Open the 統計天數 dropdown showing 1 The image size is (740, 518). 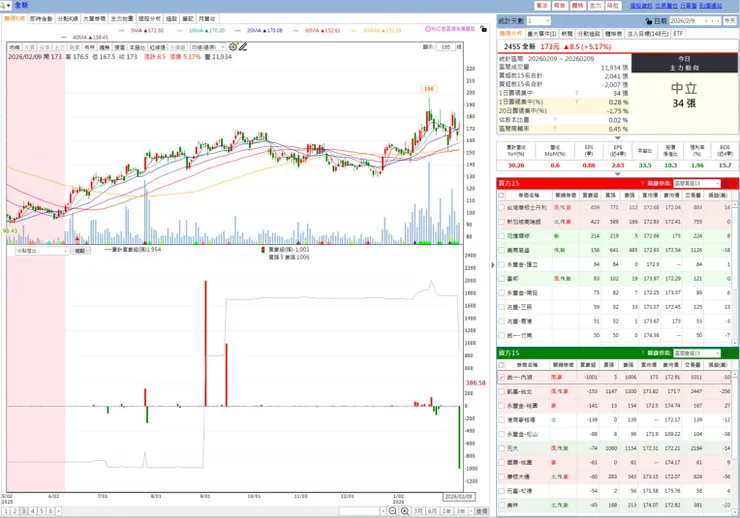pyautogui.click(x=538, y=21)
